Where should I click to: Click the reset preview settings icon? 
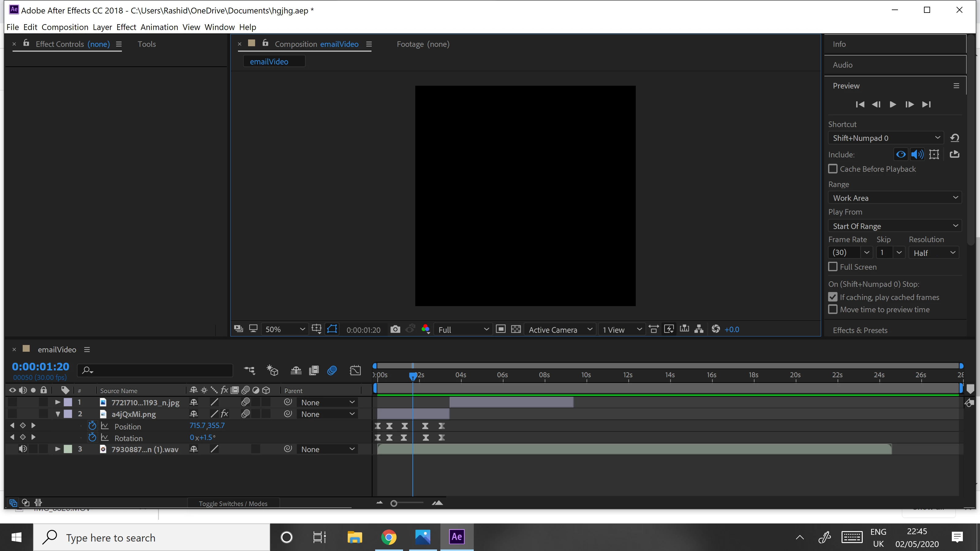pyautogui.click(x=954, y=138)
